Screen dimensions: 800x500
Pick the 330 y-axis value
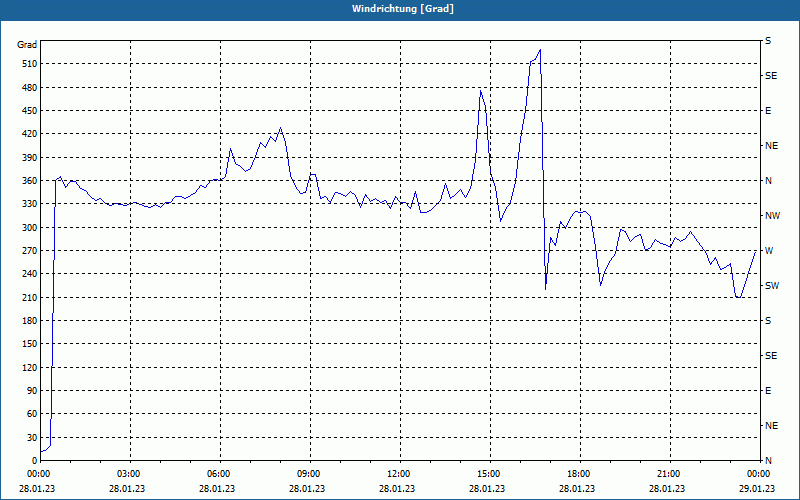click(30, 204)
